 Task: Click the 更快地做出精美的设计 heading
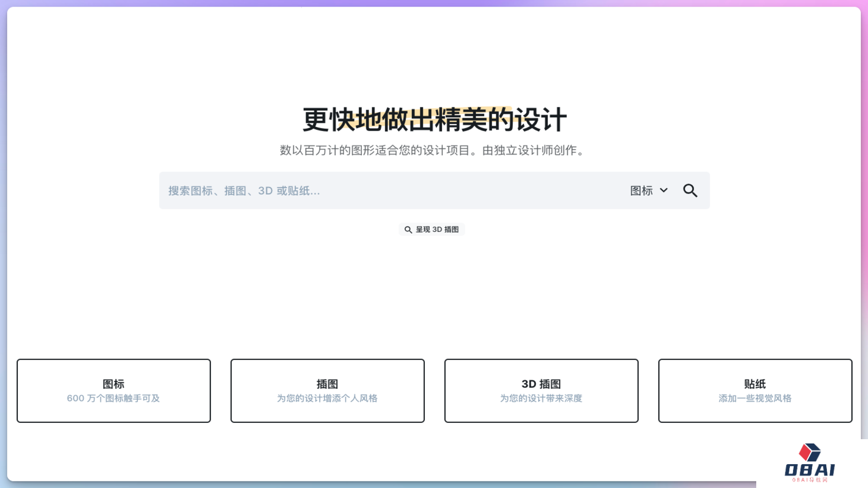(432, 119)
